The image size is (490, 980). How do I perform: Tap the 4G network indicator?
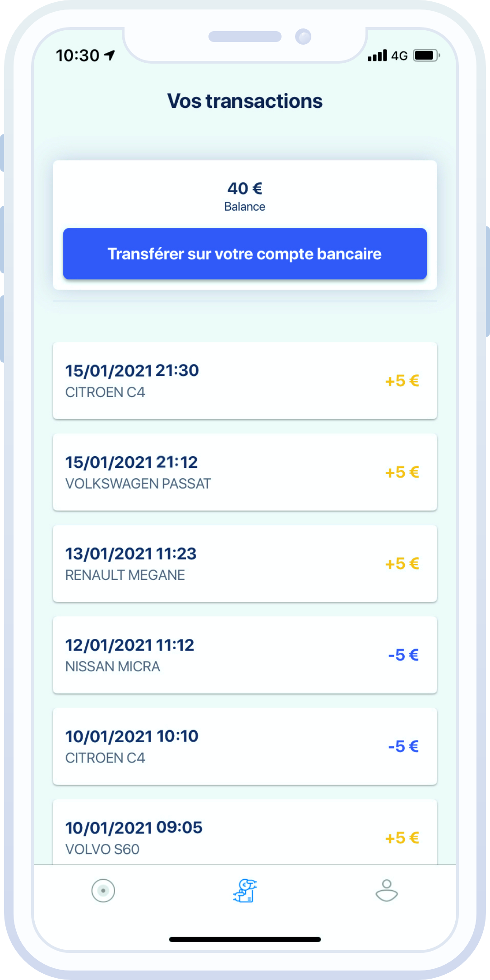[x=399, y=56]
